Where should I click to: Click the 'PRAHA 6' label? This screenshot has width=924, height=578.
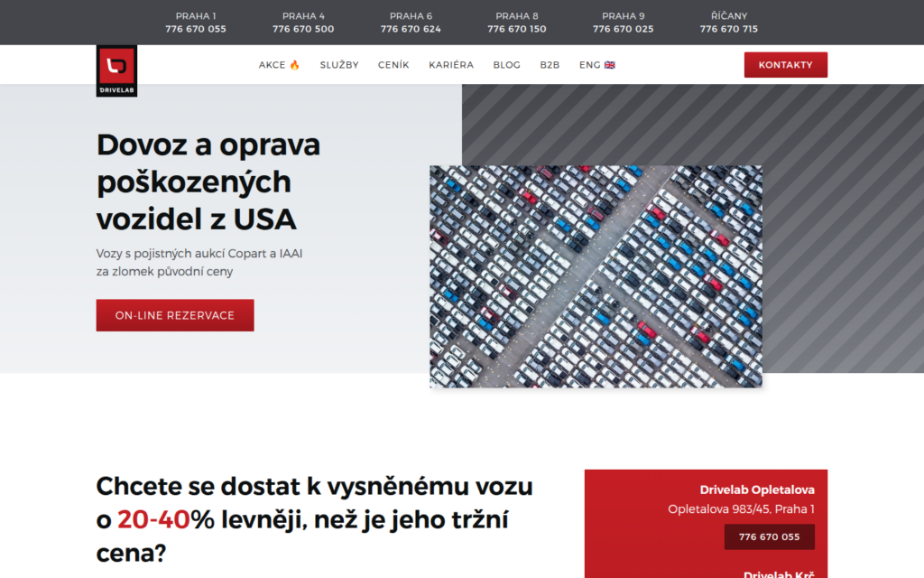tap(411, 16)
